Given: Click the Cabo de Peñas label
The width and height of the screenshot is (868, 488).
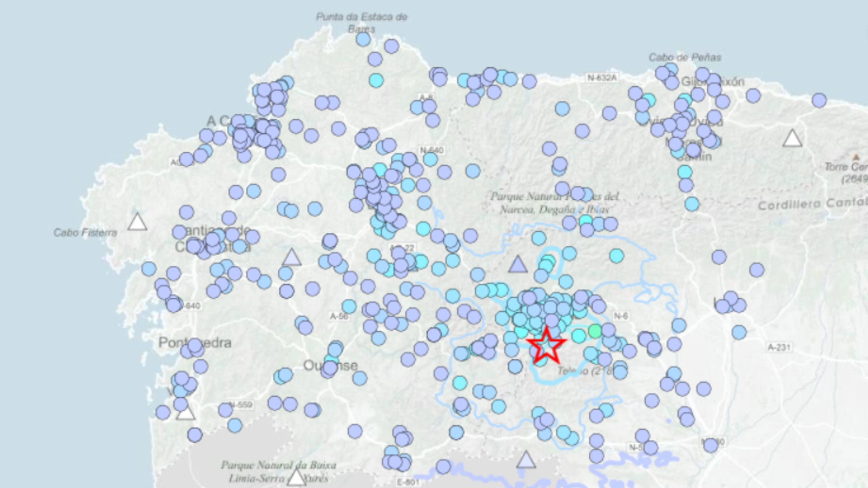Looking at the screenshot, I should (685, 57).
